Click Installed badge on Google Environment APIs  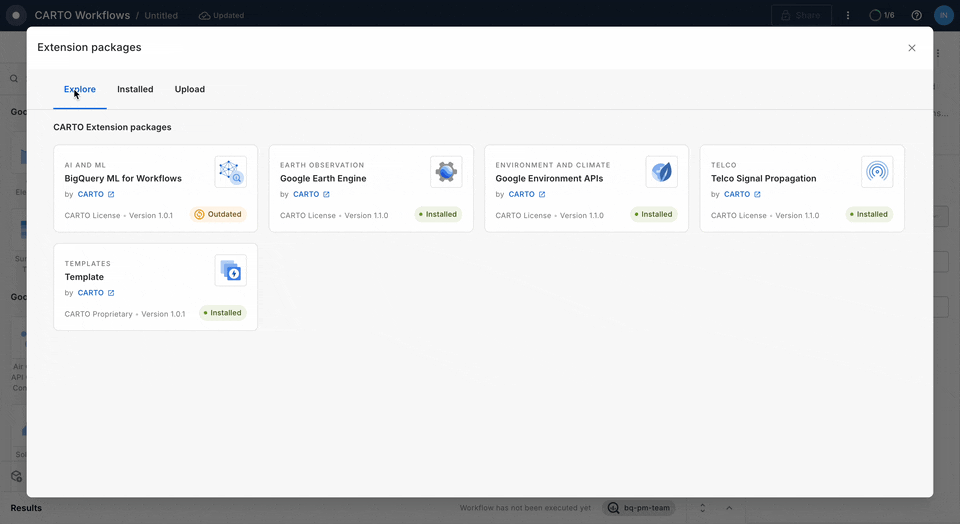pyautogui.click(x=654, y=214)
